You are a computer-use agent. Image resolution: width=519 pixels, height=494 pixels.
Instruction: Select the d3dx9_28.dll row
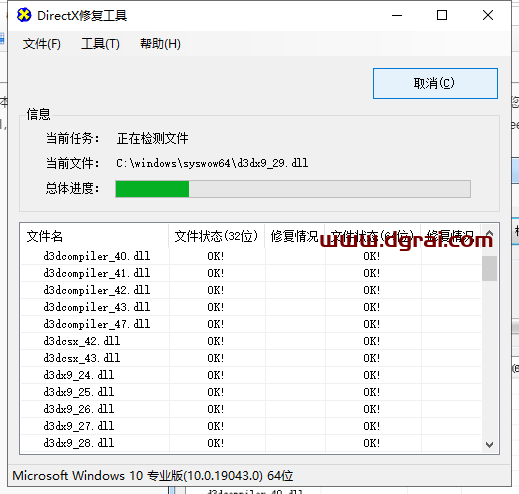[x=251, y=443]
